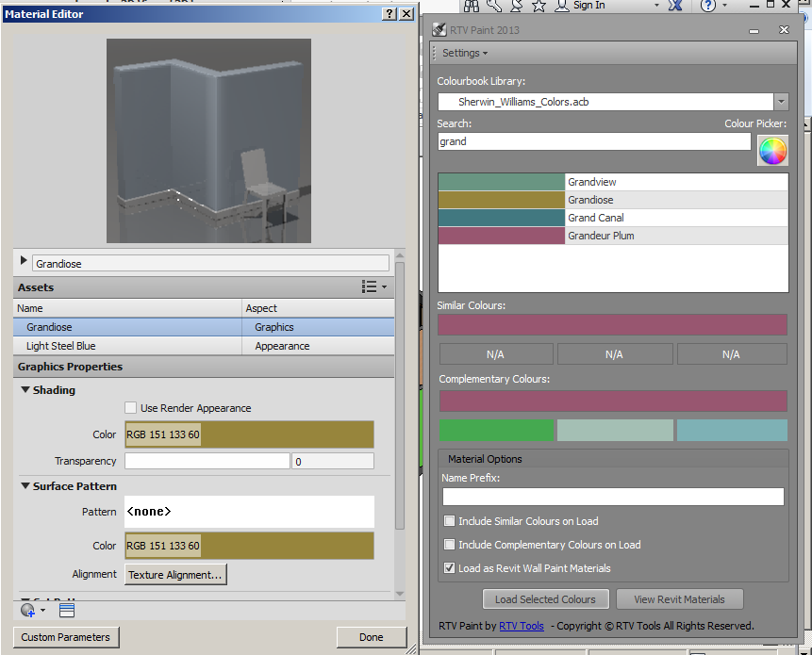Click the star Favorites icon
Image resolution: width=812 pixels, height=655 pixels.
point(539,5)
